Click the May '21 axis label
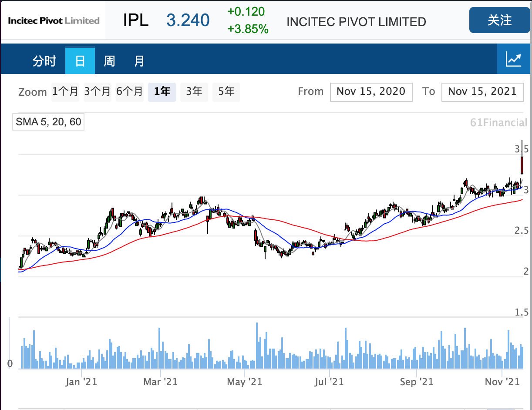The image size is (532, 410). click(x=245, y=382)
